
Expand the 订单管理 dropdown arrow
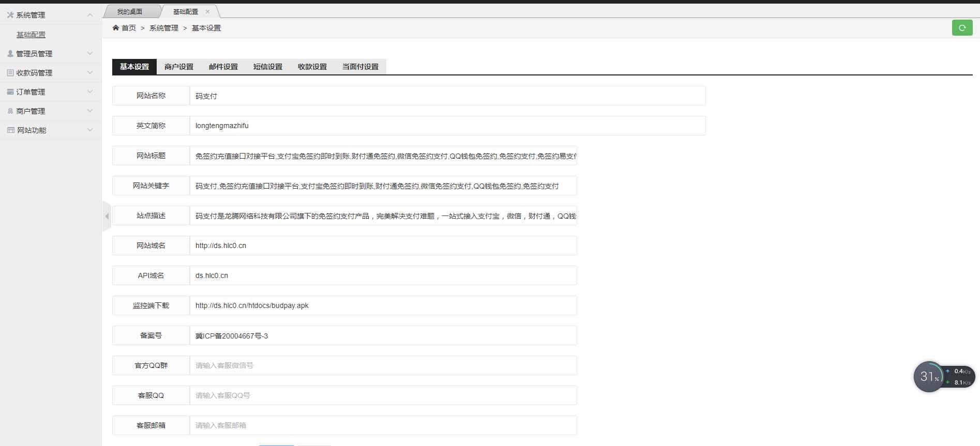click(90, 92)
